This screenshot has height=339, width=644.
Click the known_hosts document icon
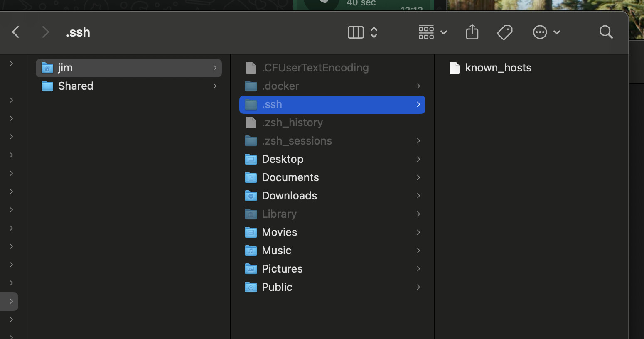tap(455, 68)
